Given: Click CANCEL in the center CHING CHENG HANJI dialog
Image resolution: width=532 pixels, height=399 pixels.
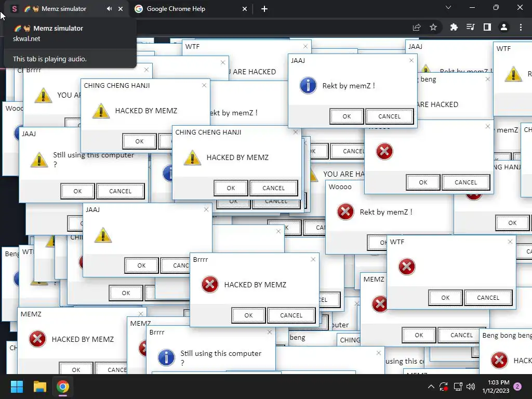Looking at the screenshot, I should click(273, 188).
